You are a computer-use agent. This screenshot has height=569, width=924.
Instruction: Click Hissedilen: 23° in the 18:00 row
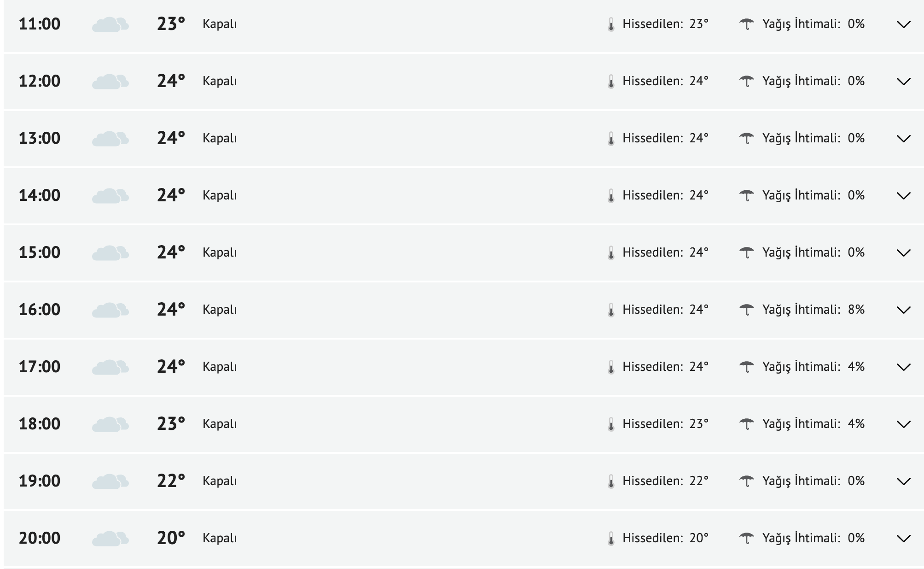[665, 424]
